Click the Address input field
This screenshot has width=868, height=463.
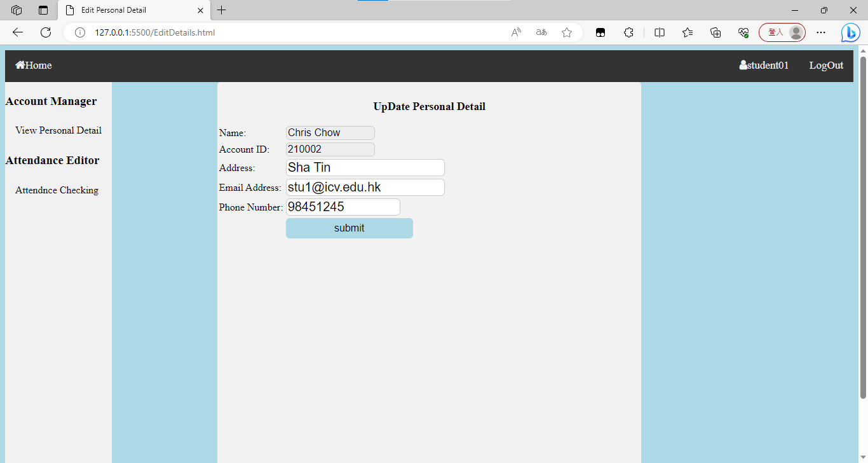pos(365,168)
